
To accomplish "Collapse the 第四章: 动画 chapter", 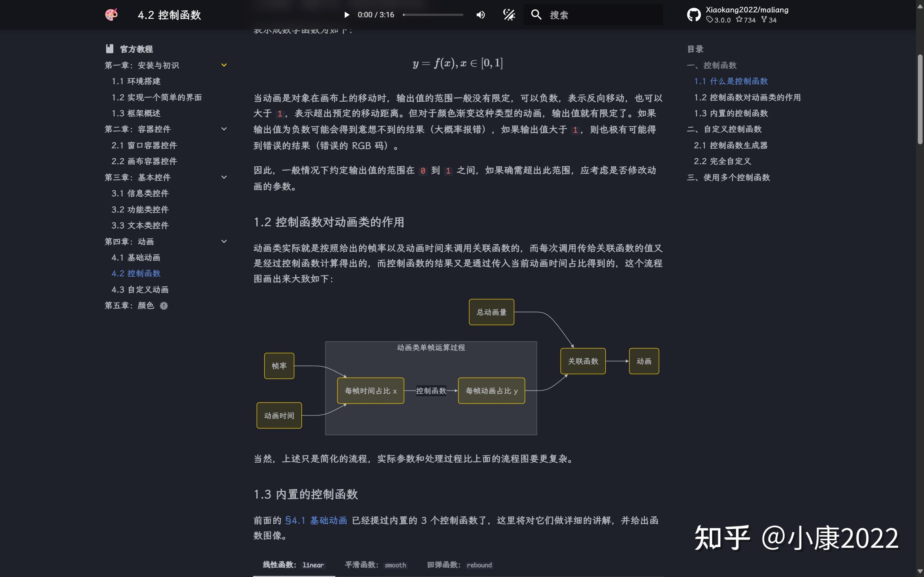I will (x=224, y=241).
